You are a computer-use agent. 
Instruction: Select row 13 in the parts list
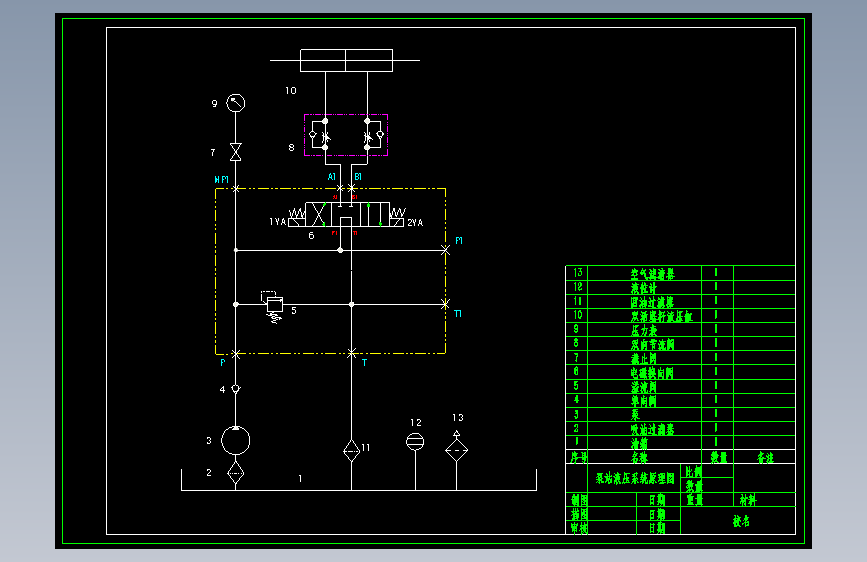680,273
